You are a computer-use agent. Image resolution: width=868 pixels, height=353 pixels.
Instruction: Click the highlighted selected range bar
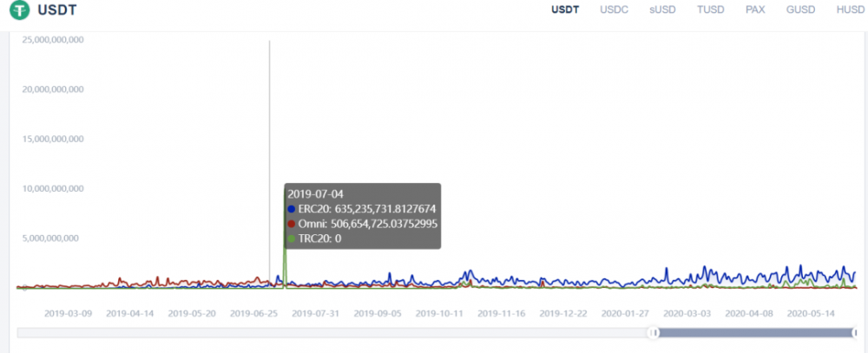[755, 332]
